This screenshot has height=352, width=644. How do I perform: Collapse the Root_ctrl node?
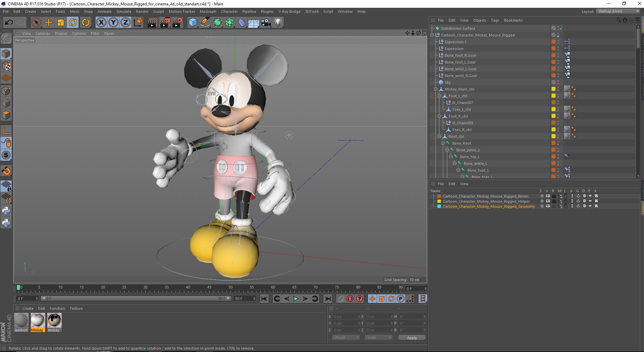439,136
